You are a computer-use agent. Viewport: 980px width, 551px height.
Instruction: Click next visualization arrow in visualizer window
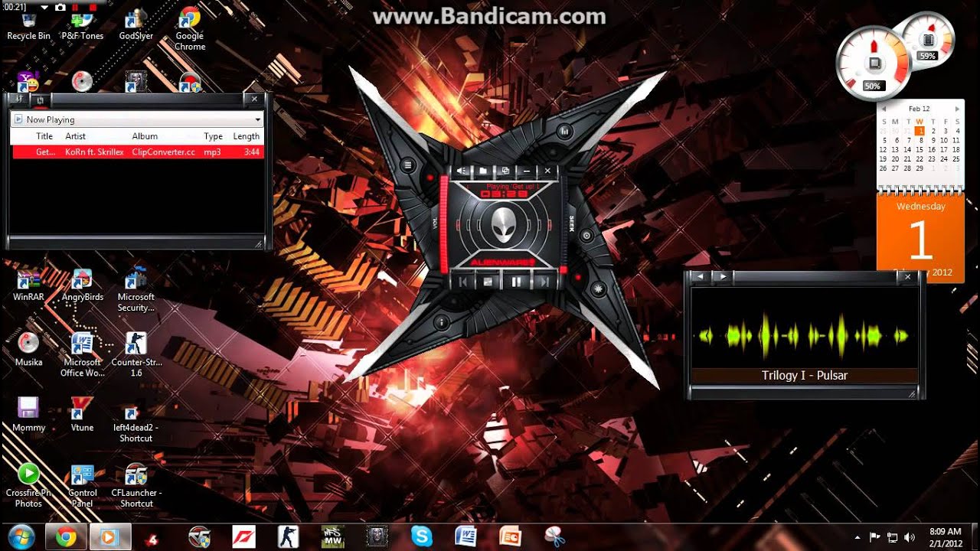(x=721, y=276)
